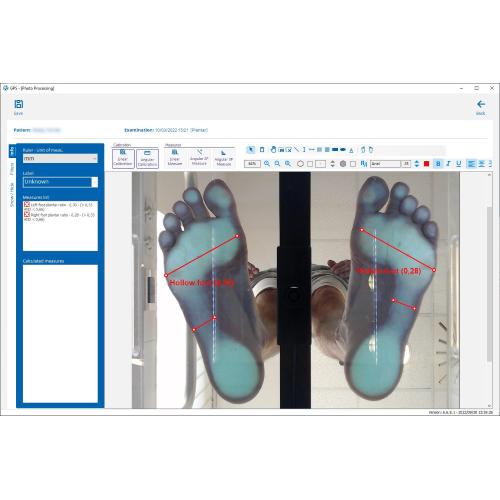Toggle italic text formatting
This screenshot has width=500, height=500.
448,164
